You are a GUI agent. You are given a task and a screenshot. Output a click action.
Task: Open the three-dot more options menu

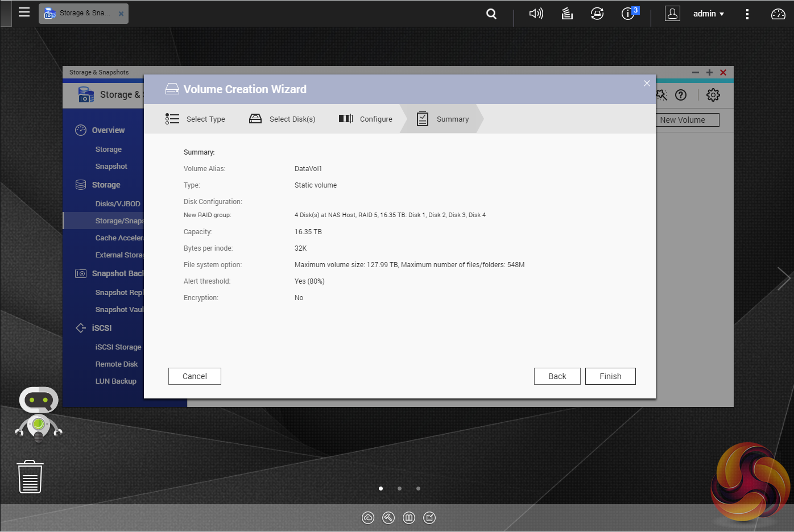tap(747, 14)
